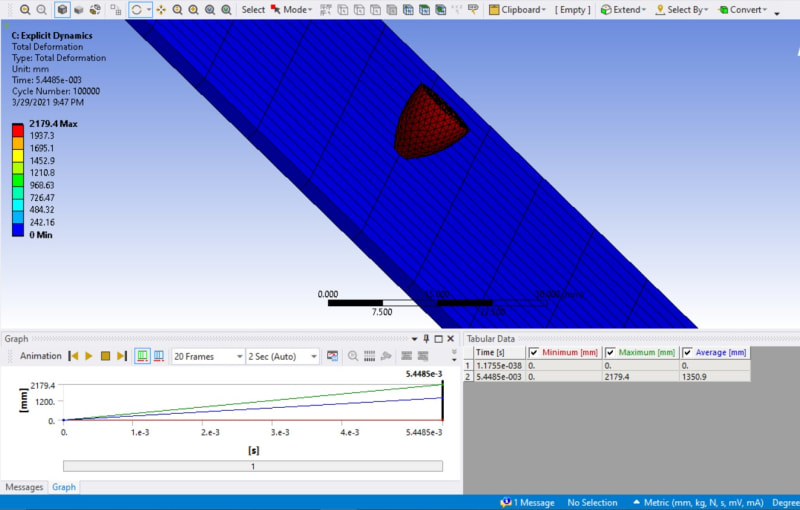Image resolution: width=800 pixels, height=510 pixels.
Task: Open the 1 Message status entry
Action: (x=528, y=502)
